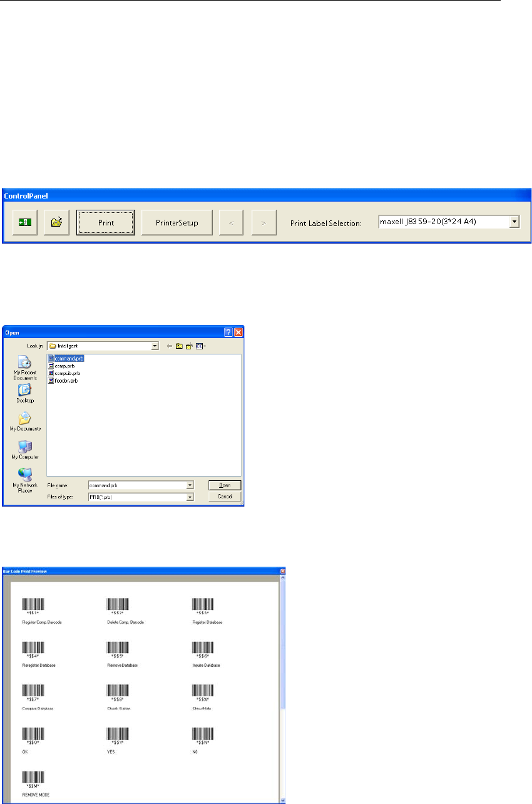532x804 pixels.
Task: Click Cancel in Open dialog
Action: [225, 497]
